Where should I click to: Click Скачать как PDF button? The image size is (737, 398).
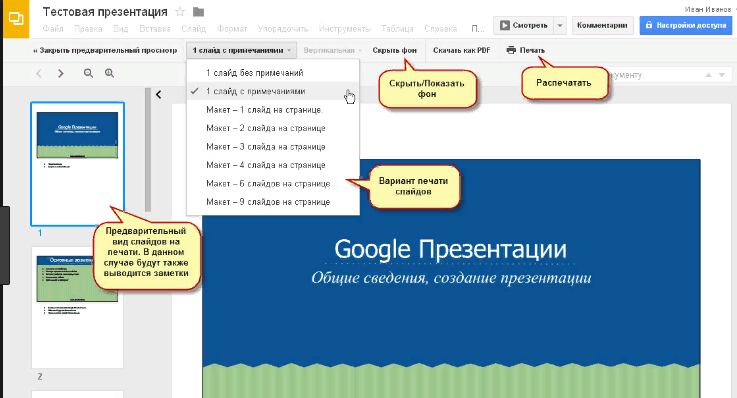click(462, 50)
